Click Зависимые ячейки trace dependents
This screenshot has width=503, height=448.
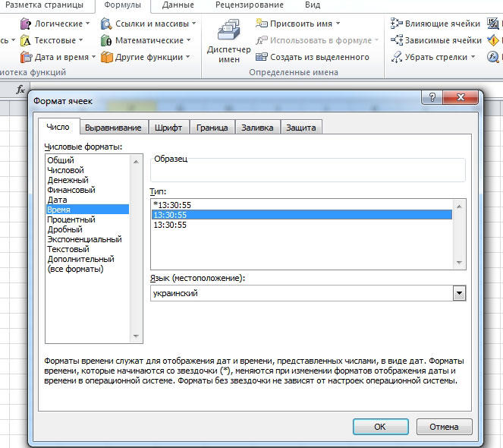(x=436, y=40)
